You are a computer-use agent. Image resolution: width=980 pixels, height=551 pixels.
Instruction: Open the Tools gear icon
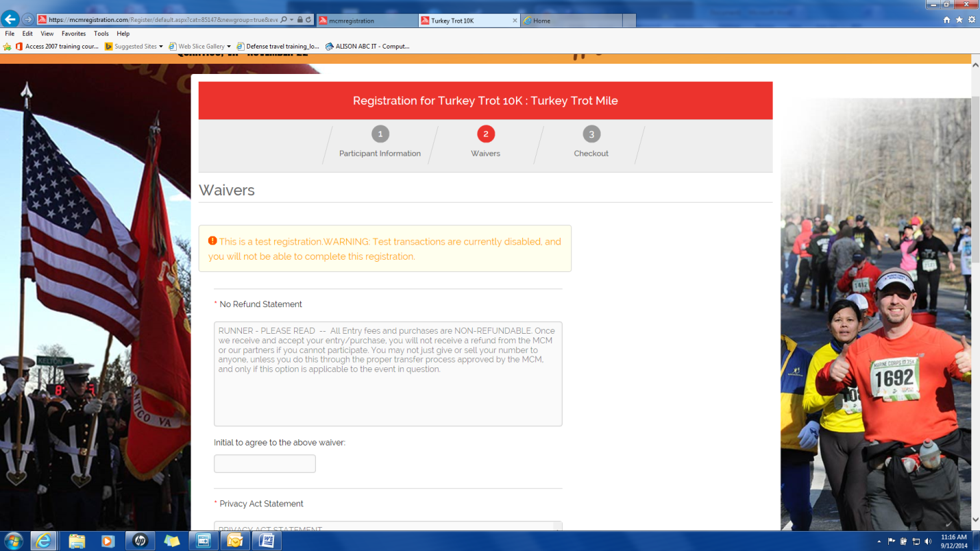pos(971,20)
